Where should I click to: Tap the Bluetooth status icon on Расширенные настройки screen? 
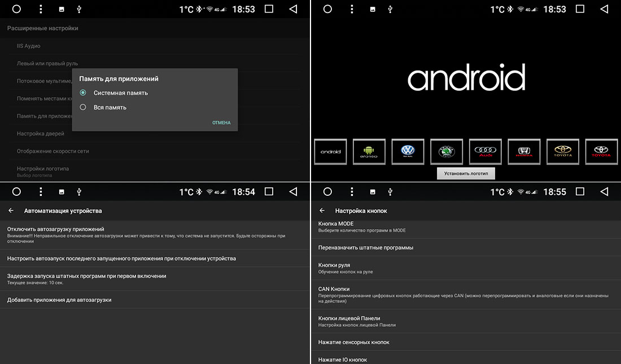click(x=199, y=9)
